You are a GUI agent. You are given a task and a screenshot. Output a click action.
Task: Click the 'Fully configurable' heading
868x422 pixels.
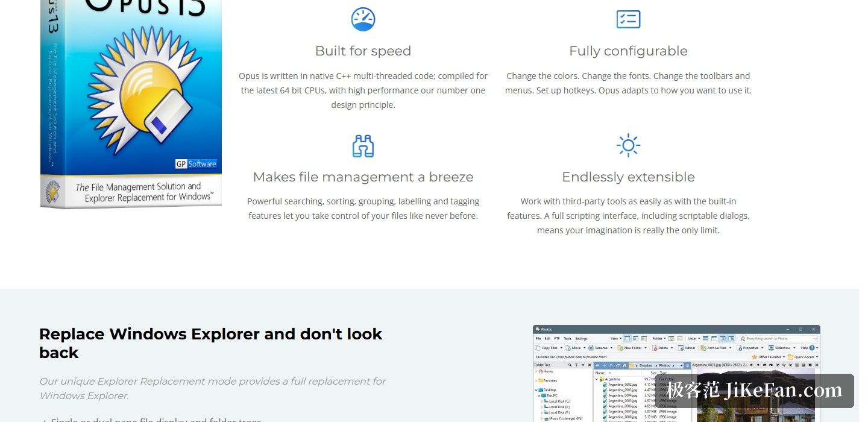point(628,51)
